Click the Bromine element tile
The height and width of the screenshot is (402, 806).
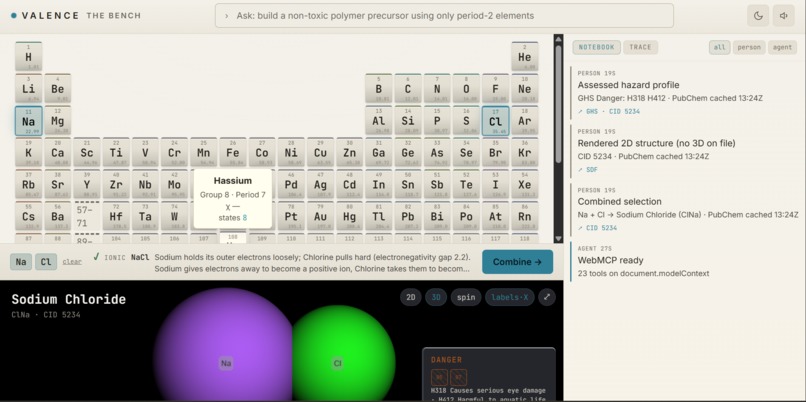pyautogui.click(x=496, y=152)
